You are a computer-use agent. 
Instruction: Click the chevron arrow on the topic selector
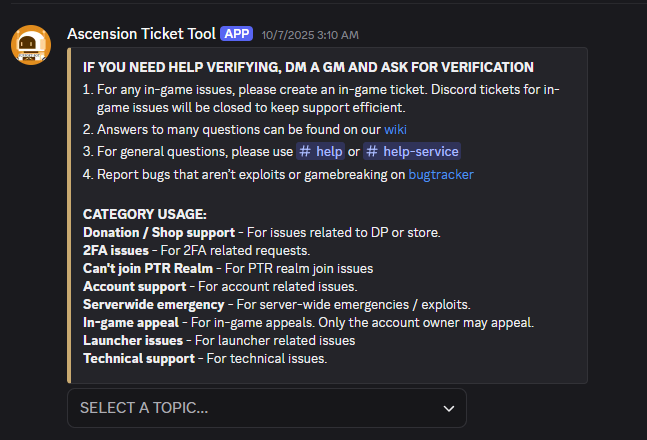[x=448, y=408]
